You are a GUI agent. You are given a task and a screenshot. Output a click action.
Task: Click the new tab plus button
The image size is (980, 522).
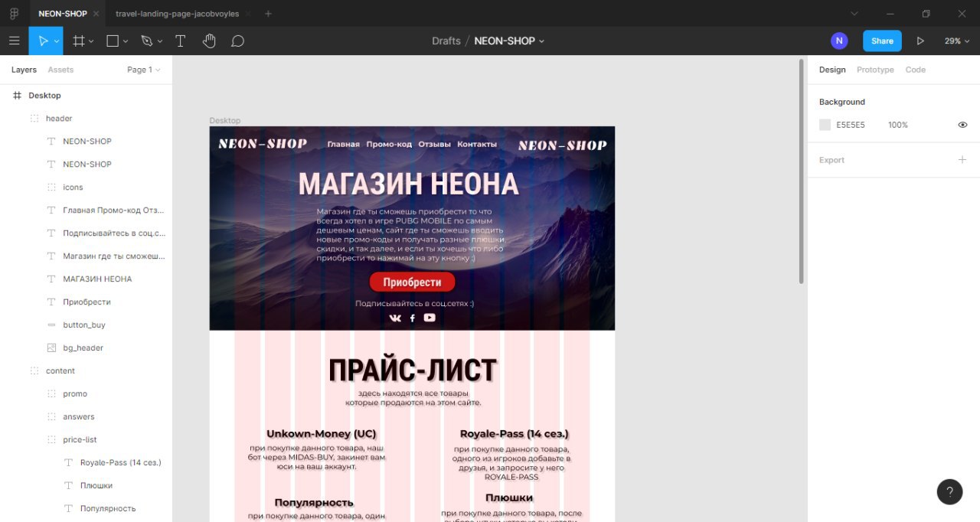268,14
